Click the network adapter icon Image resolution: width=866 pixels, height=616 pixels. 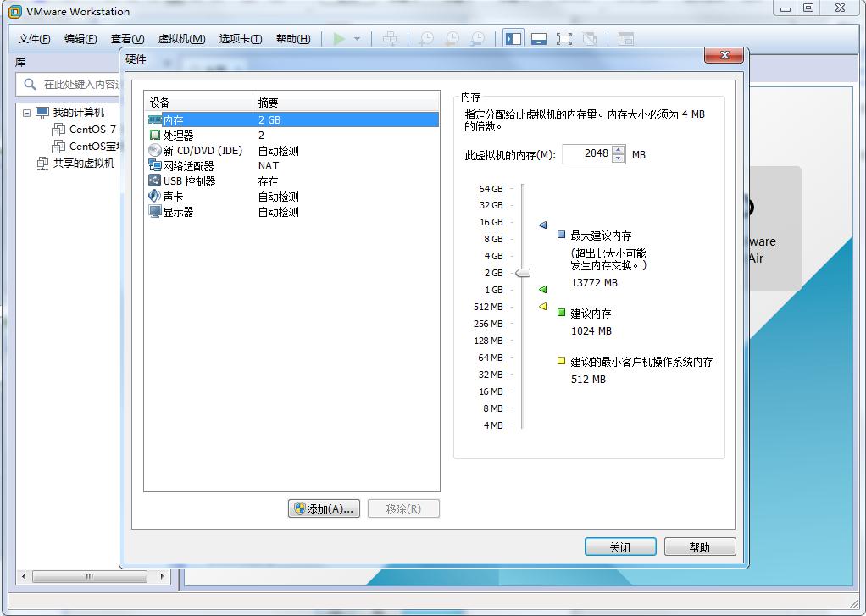point(154,165)
